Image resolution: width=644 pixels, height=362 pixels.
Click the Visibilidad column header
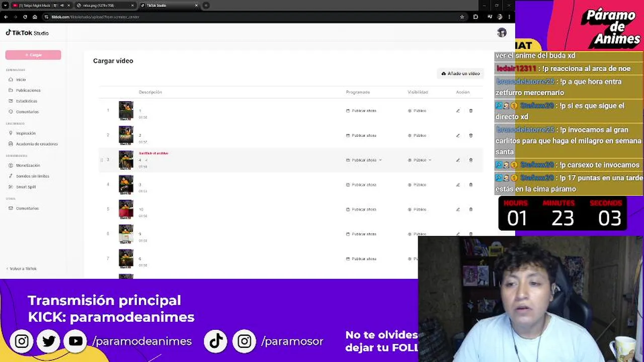tap(418, 92)
